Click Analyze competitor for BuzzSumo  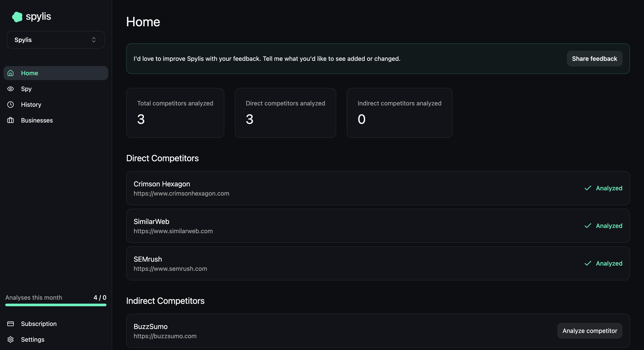(x=589, y=331)
